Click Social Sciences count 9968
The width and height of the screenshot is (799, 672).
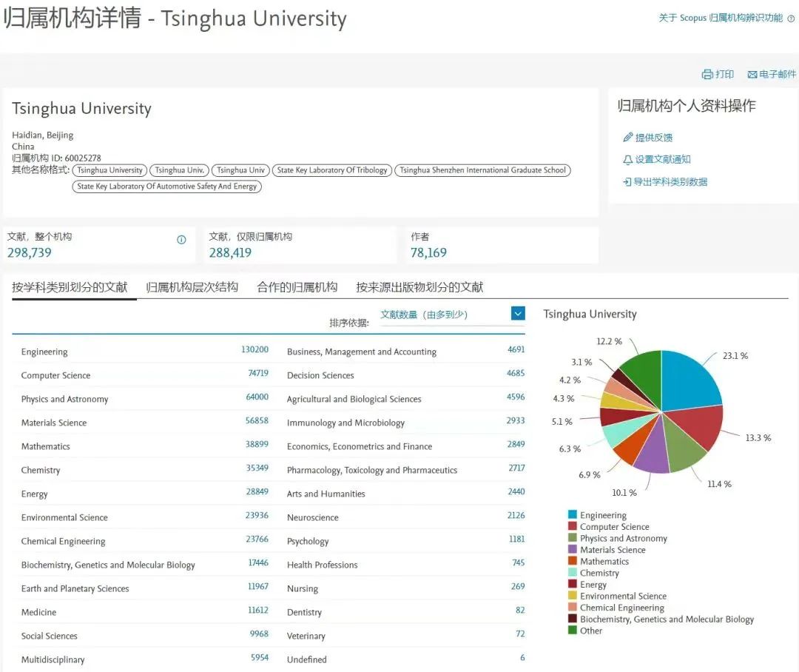click(259, 634)
